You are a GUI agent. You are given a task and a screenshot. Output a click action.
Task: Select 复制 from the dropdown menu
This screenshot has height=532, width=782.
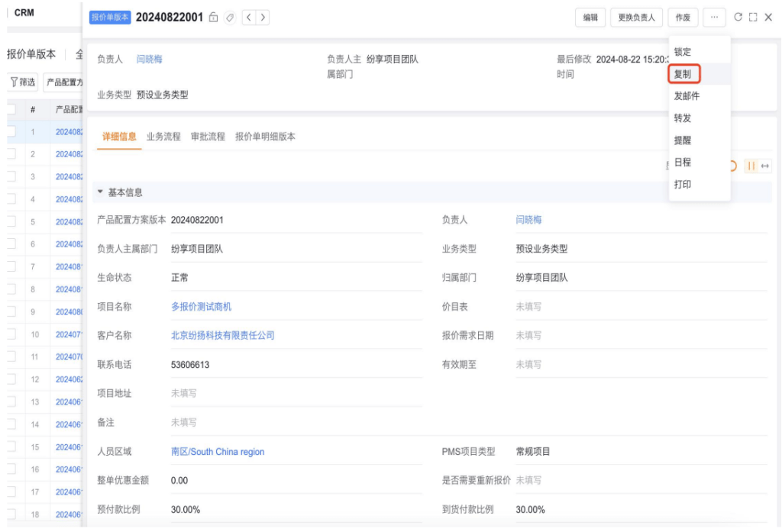683,74
